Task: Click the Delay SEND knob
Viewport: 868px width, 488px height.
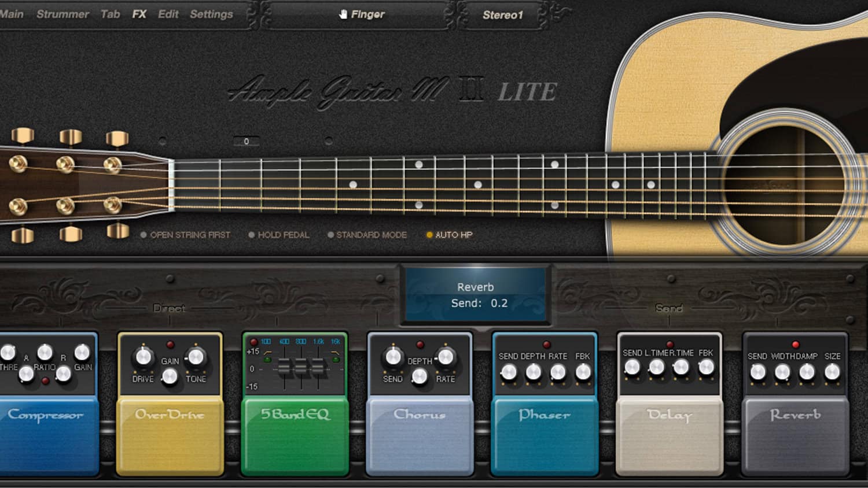Action: (x=632, y=367)
